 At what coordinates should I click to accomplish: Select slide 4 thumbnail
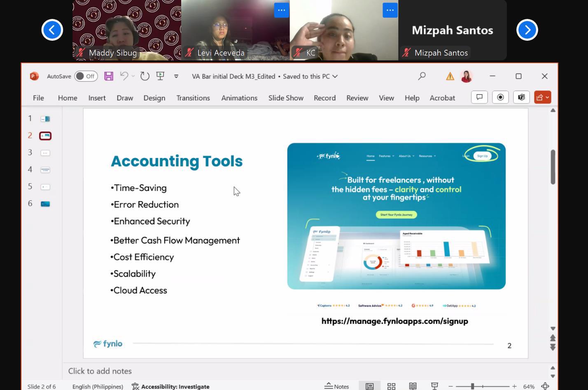(45, 169)
